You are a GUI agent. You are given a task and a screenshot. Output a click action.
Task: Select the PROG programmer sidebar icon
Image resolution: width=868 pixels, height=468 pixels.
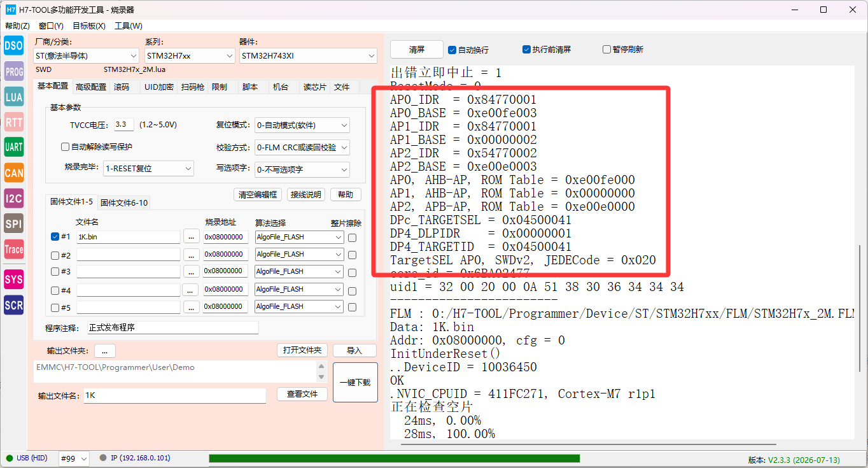tap(14, 71)
